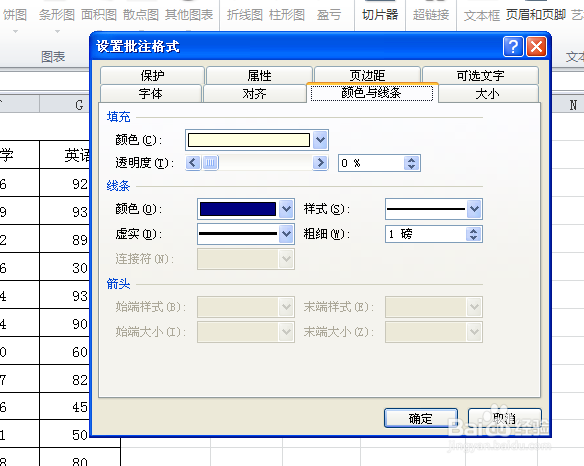Select spreadsheet cell containing 92
584x466 pixels.
click(64, 183)
